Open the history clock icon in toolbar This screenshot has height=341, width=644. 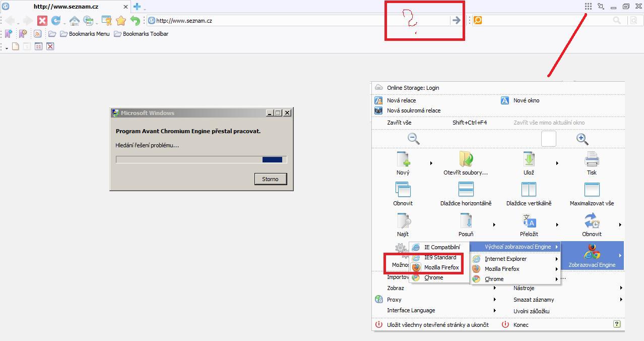[x=89, y=21]
